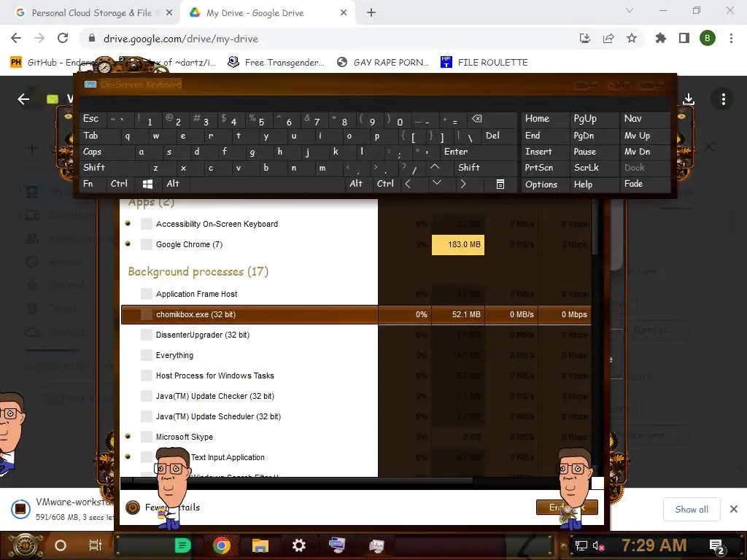Toggle the left Ctrl key
The height and width of the screenshot is (560, 747).
119,184
